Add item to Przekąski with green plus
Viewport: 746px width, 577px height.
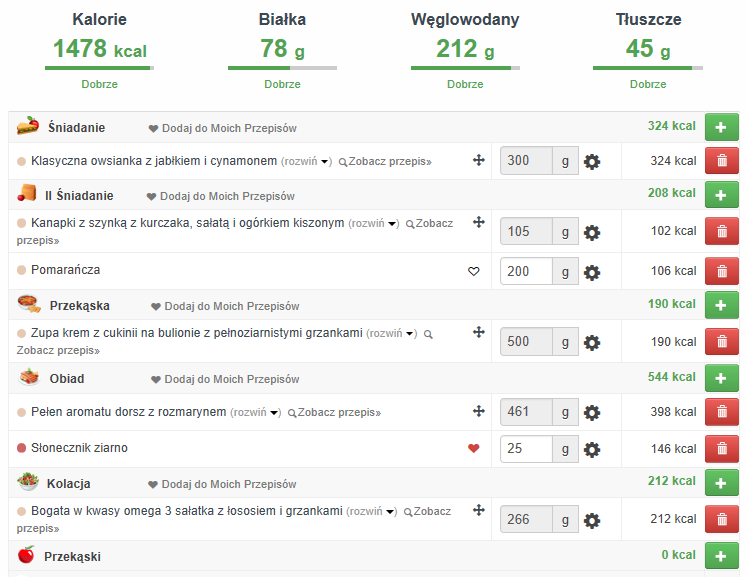(721, 556)
